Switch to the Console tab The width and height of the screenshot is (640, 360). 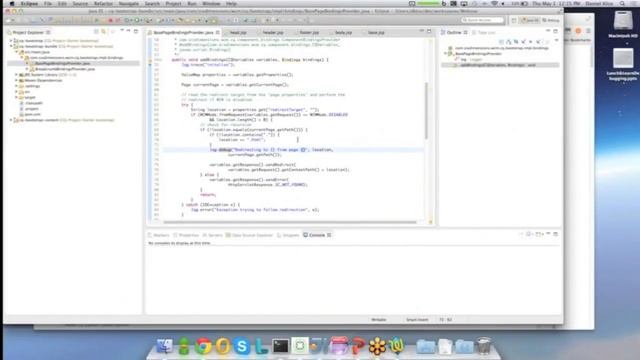(x=317, y=235)
